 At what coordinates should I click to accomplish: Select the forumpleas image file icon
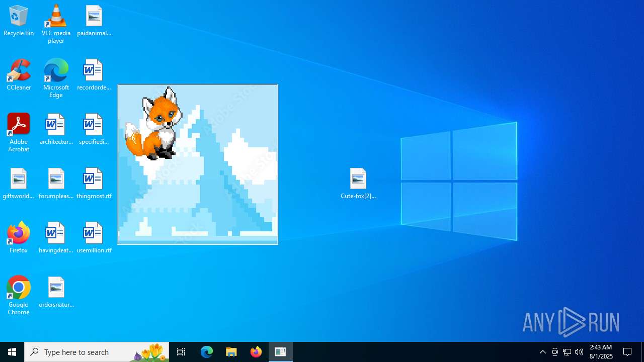point(56,184)
